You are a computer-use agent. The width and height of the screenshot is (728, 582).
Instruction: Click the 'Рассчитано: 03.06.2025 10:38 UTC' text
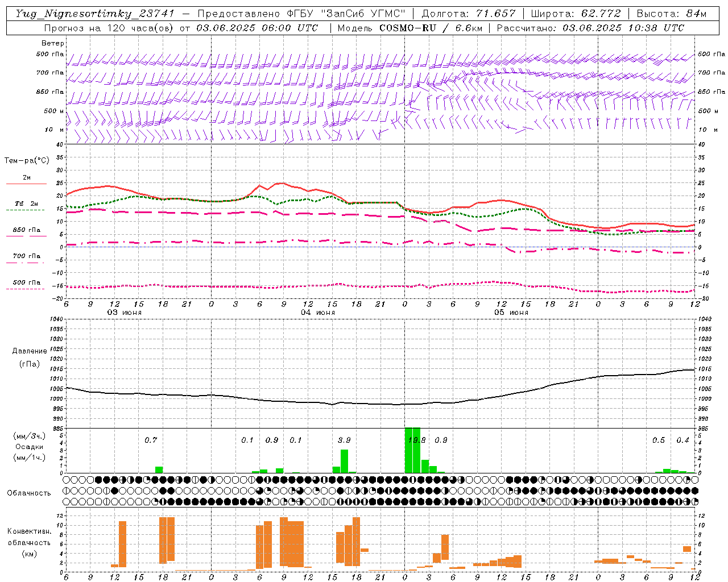click(590, 28)
